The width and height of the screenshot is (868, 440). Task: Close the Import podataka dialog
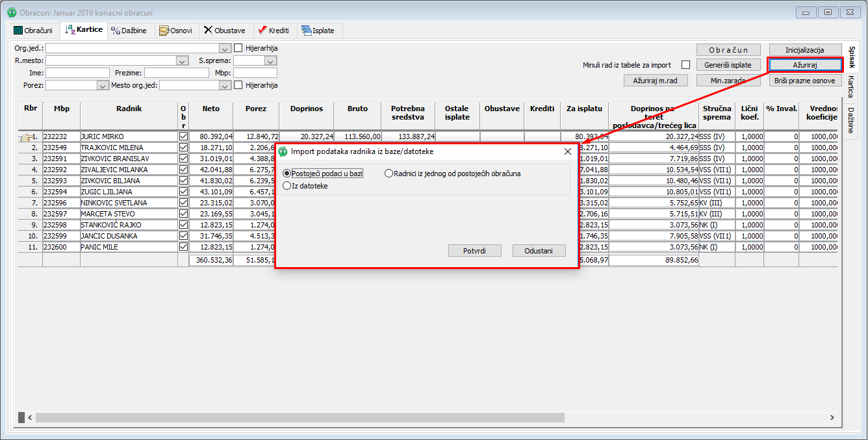[567, 151]
